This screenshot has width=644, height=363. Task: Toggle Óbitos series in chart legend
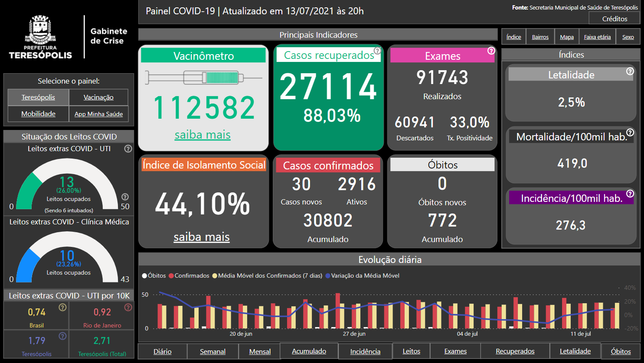tap(154, 276)
